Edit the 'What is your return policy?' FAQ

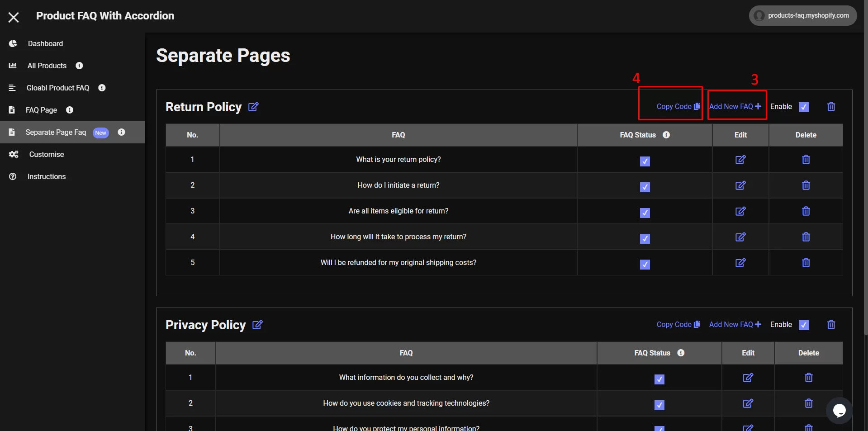click(740, 160)
